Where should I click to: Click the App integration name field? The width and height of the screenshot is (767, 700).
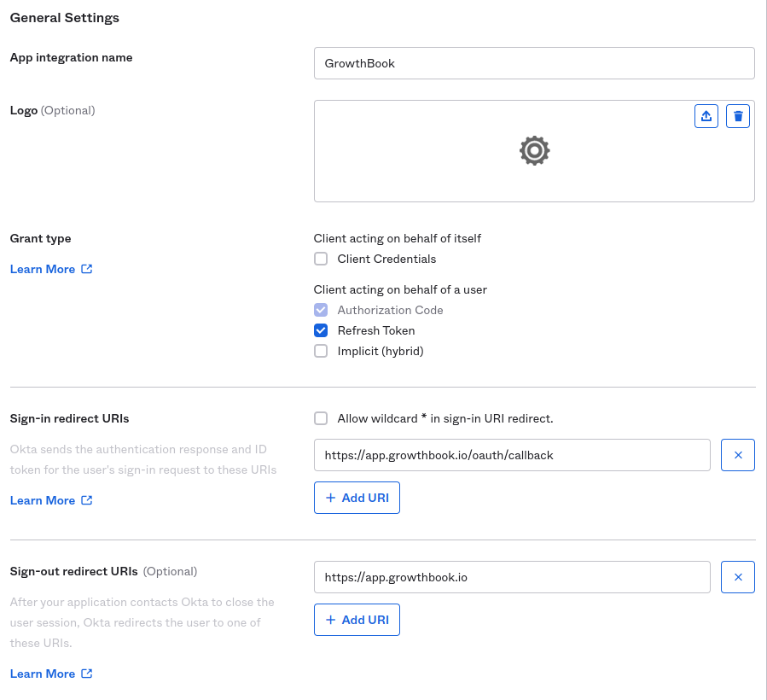(534, 63)
